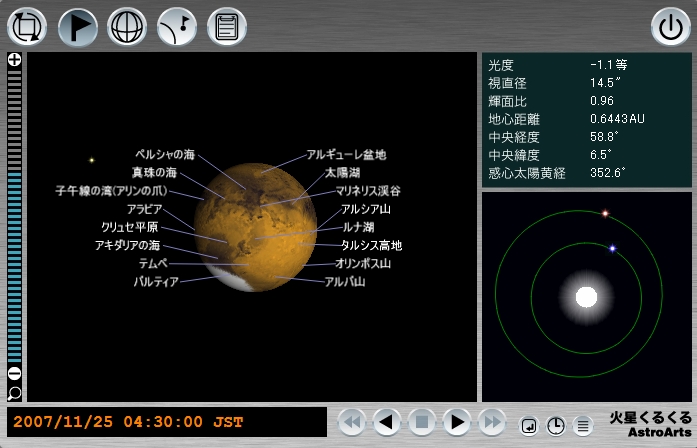Click the play backward button
697x448 pixels.
pos(387,422)
